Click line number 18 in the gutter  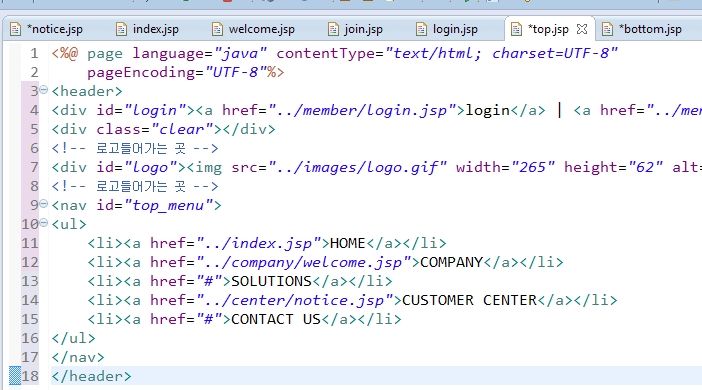30,376
